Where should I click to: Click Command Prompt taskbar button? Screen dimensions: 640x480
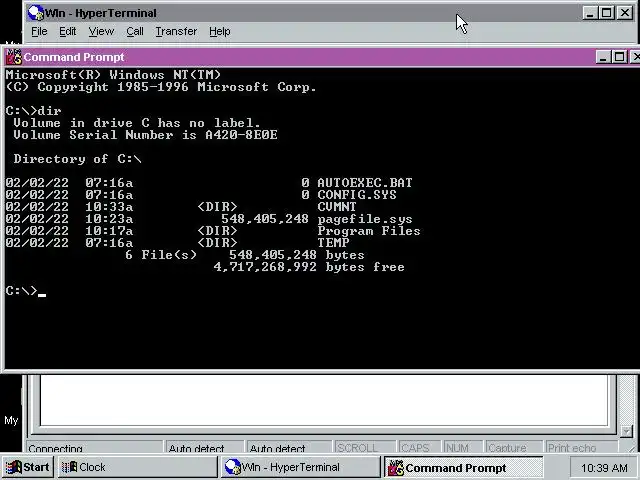point(463,467)
